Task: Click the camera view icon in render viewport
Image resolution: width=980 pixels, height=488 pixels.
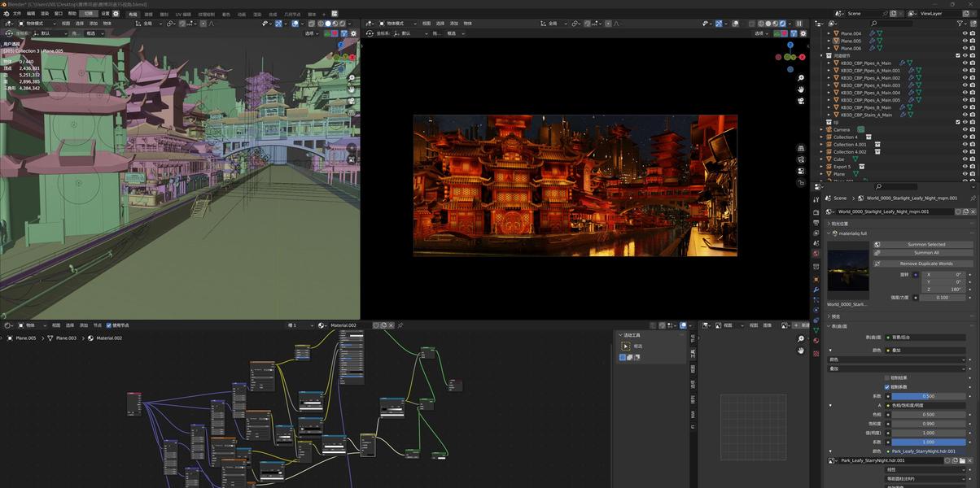Action: tap(801, 101)
